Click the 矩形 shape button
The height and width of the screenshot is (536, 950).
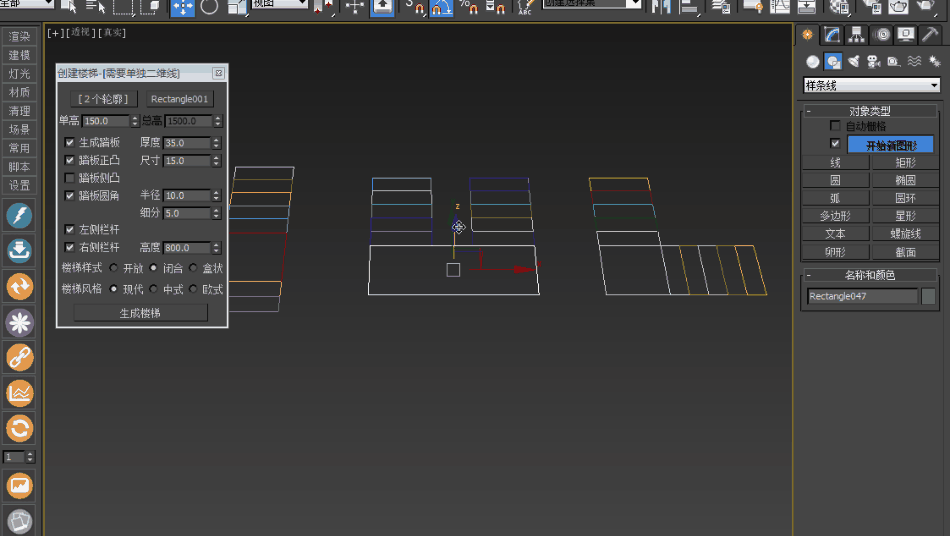coord(904,162)
